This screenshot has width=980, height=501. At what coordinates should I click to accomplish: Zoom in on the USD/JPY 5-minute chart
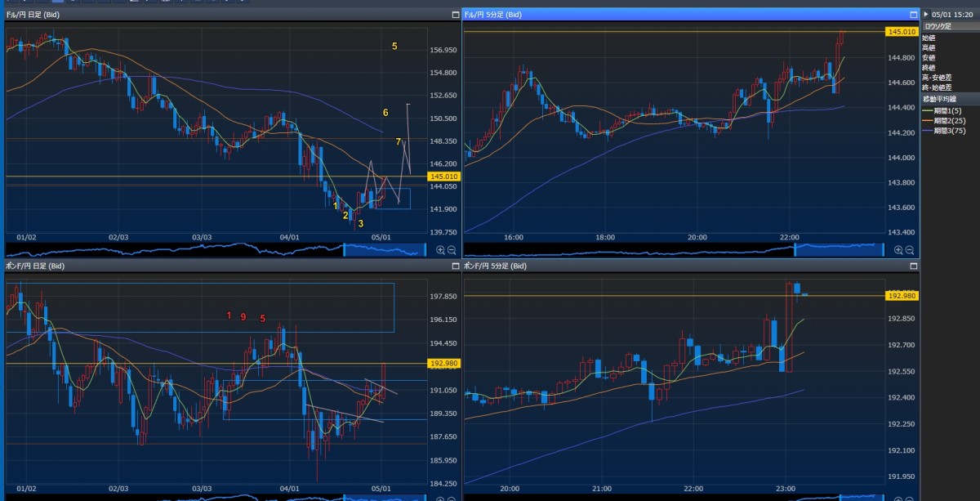[898, 249]
